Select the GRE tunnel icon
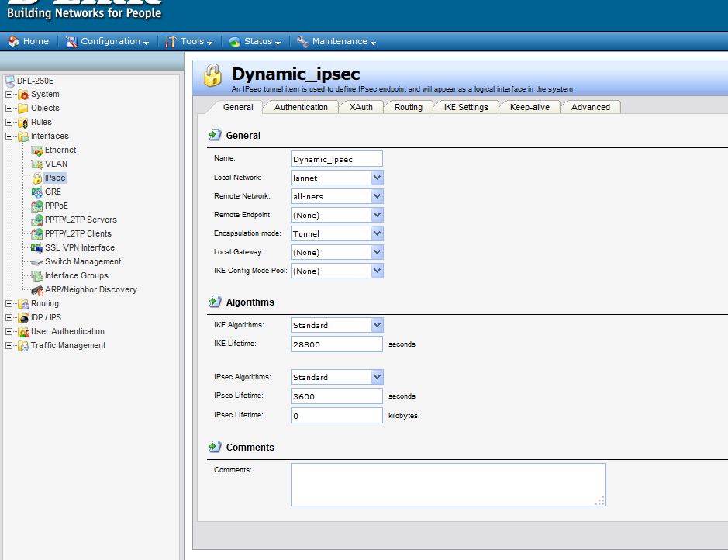 [x=37, y=192]
